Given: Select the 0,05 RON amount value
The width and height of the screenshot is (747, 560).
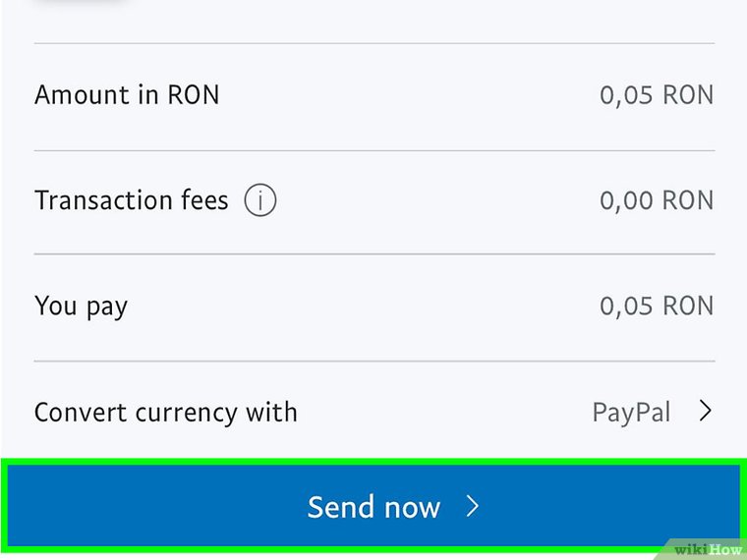Looking at the screenshot, I should [657, 95].
